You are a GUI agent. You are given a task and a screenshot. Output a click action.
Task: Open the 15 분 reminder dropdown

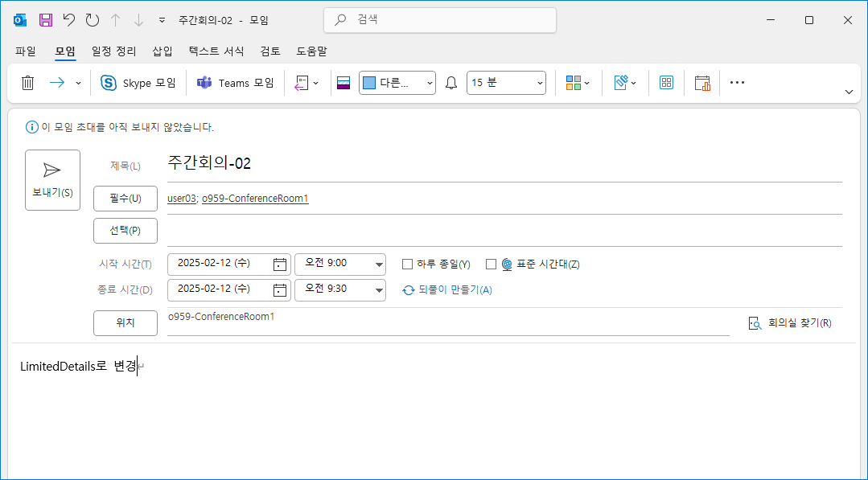[x=506, y=83]
